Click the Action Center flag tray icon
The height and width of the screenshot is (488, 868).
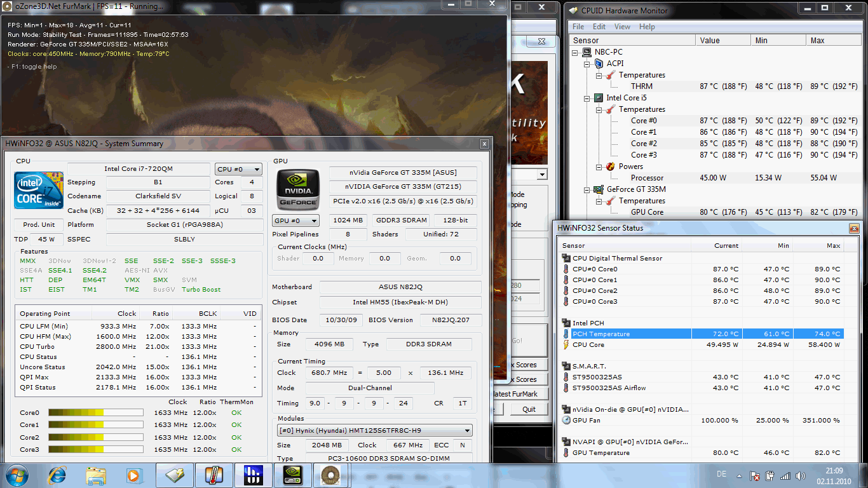point(755,475)
